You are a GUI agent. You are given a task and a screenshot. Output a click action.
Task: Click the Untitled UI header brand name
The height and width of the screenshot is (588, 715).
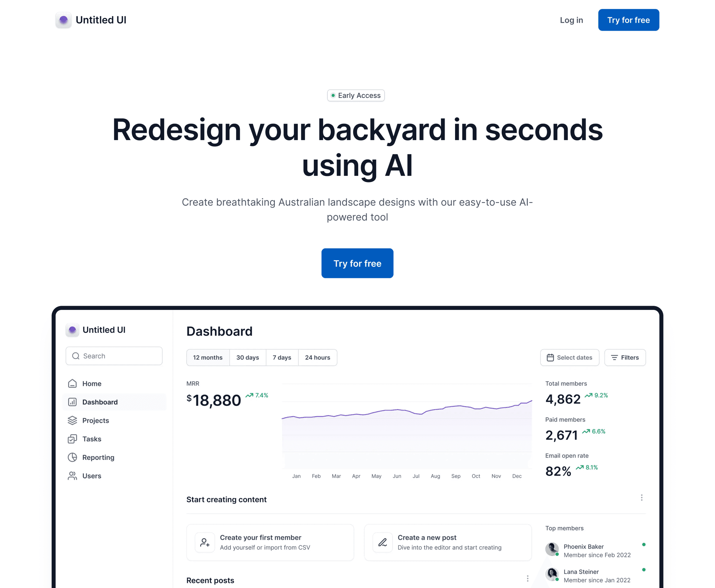click(101, 20)
